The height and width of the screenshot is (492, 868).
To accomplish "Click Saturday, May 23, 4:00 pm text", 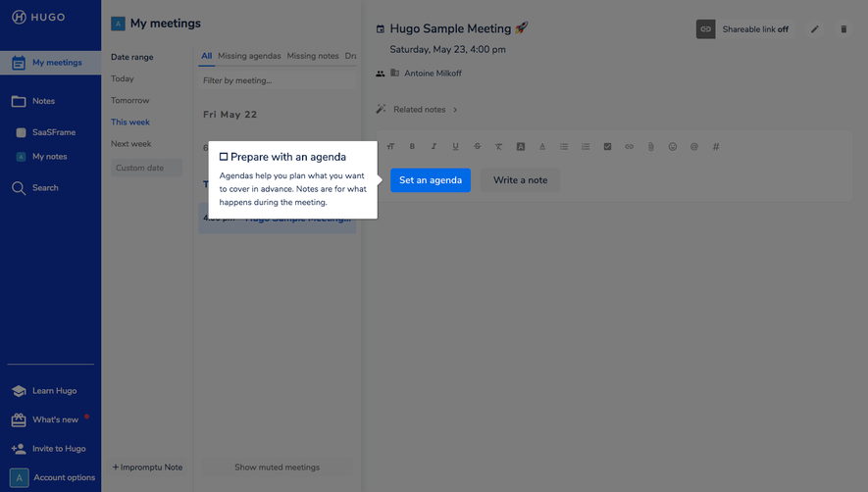I will coord(448,49).
